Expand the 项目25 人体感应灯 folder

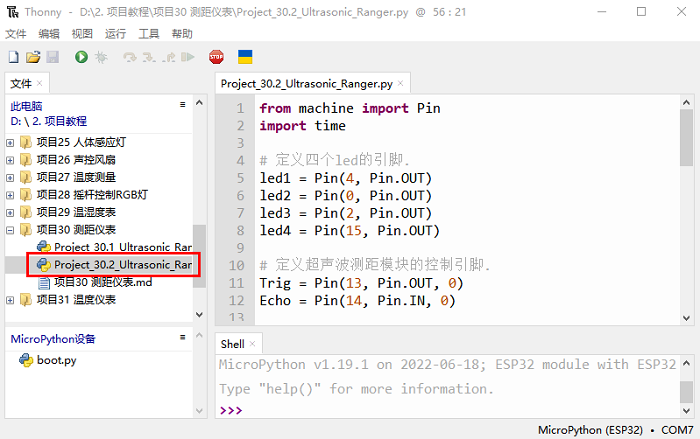[11, 142]
